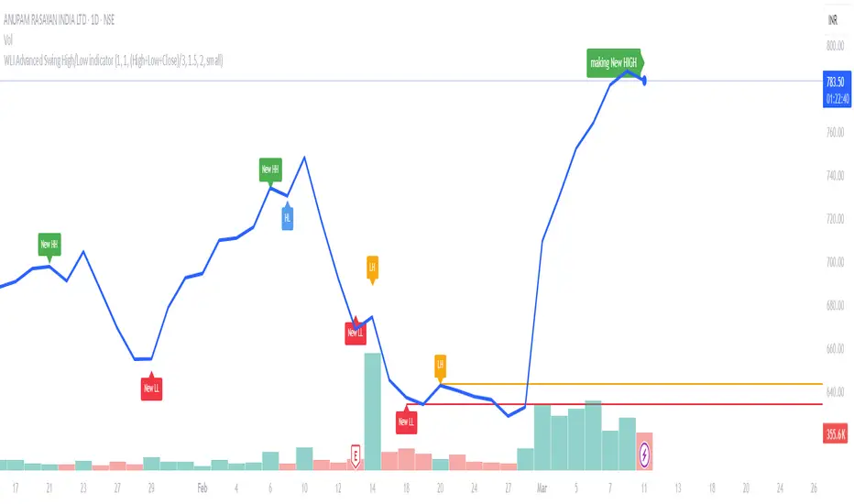The height and width of the screenshot is (504, 854).
Task: Click the orange LH label near Feb 20
Action: (x=440, y=367)
